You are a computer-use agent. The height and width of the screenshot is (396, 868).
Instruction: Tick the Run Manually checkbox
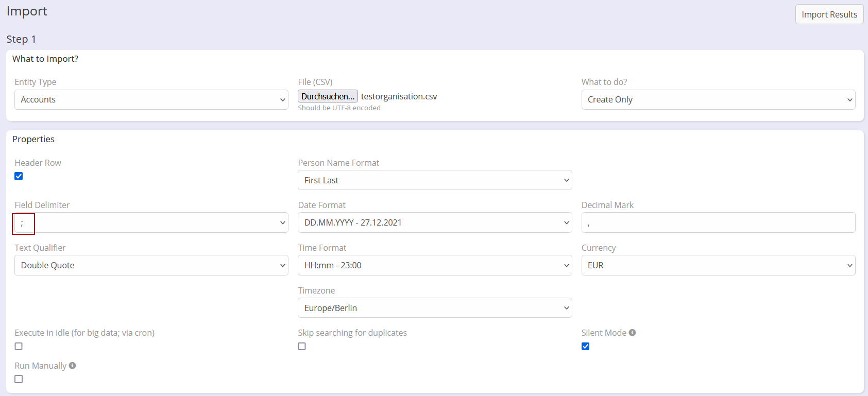[19, 379]
